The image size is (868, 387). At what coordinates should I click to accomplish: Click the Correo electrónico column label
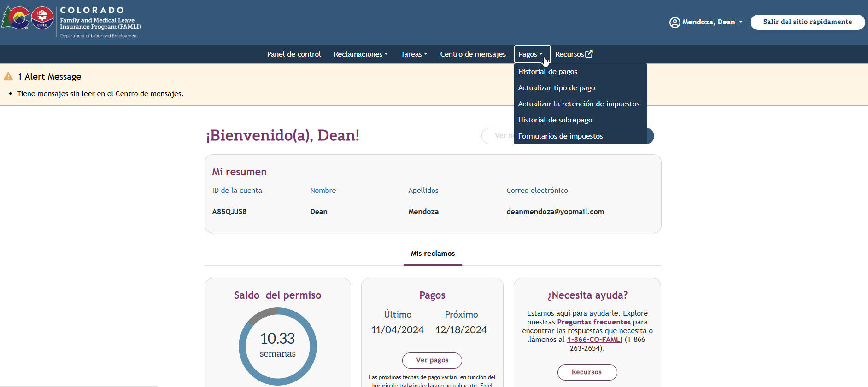click(537, 191)
